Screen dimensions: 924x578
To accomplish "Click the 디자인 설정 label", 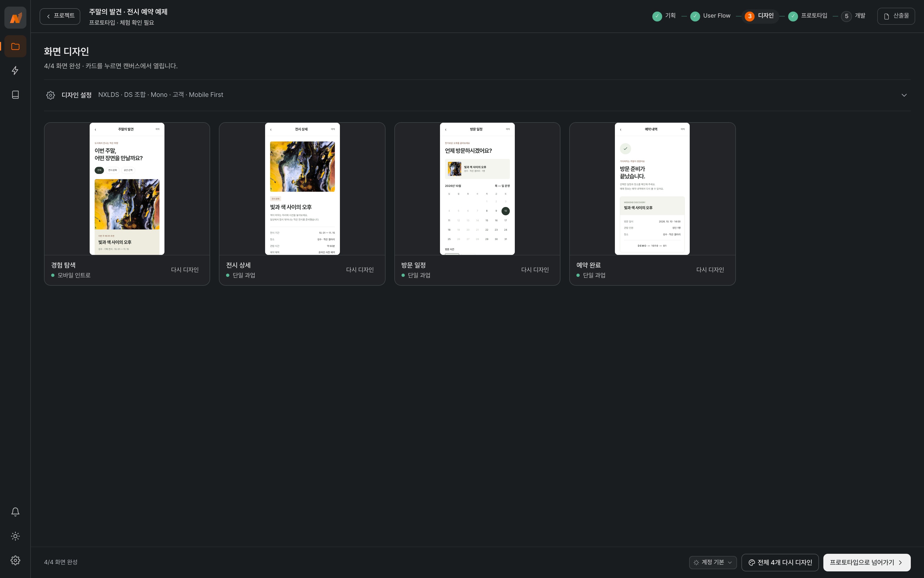I will 76,95.
